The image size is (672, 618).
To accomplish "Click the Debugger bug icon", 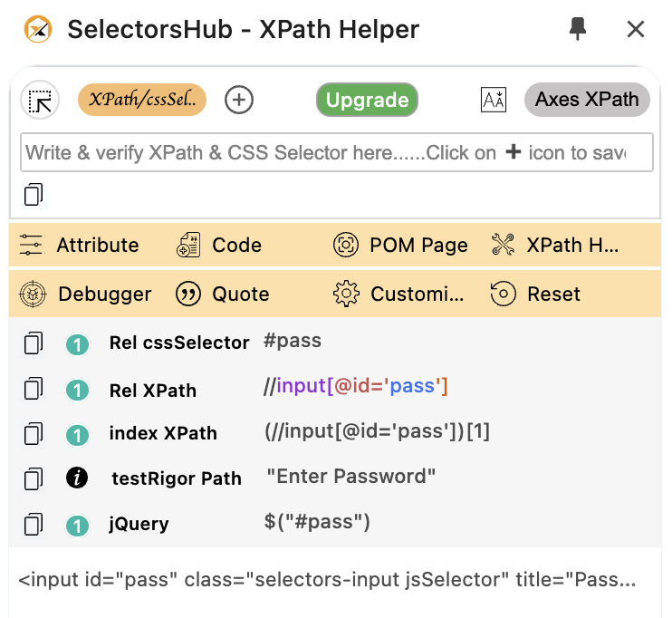I will point(33,294).
